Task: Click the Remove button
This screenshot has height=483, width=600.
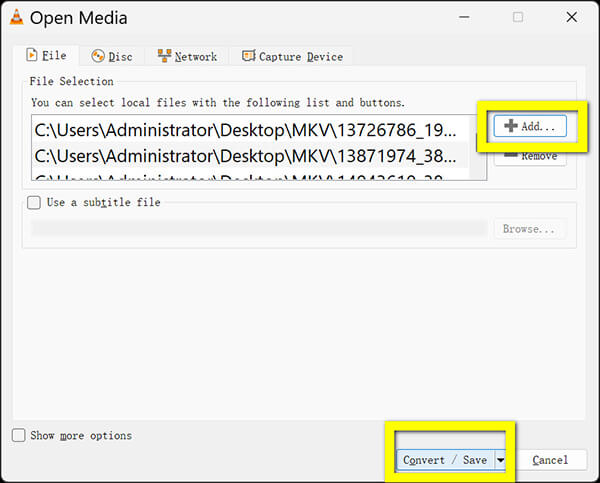Action: (530, 157)
